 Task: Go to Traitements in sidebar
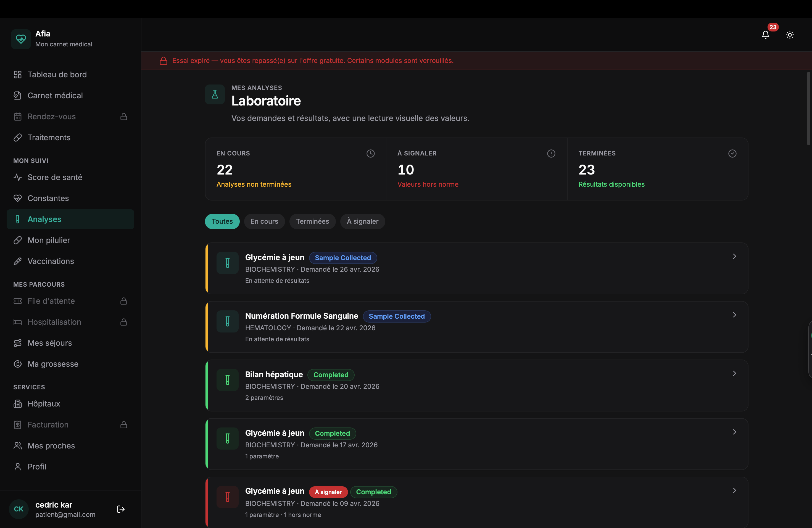(x=70, y=138)
